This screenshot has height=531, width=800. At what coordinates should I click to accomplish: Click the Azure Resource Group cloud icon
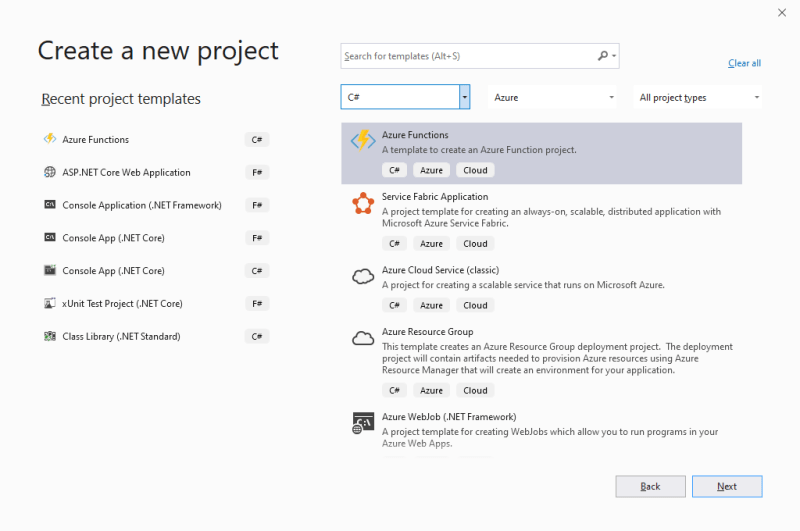click(363, 338)
